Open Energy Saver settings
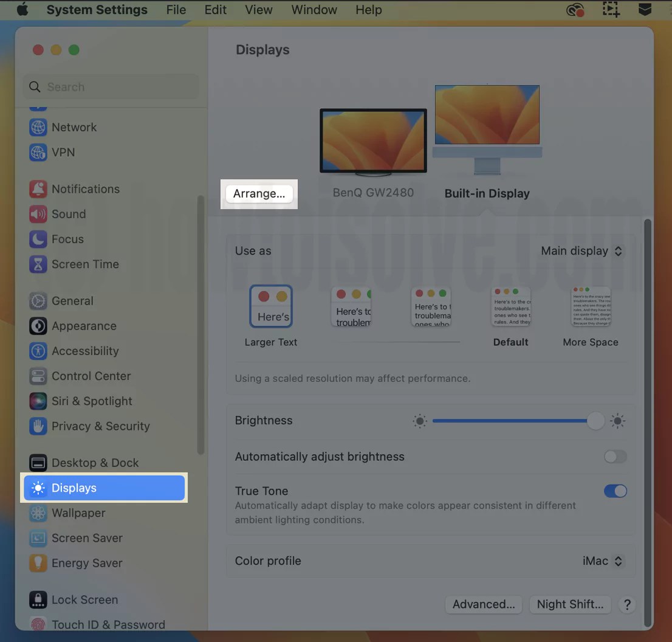Image resolution: width=672 pixels, height=642 pixels. tap(38, 563)
